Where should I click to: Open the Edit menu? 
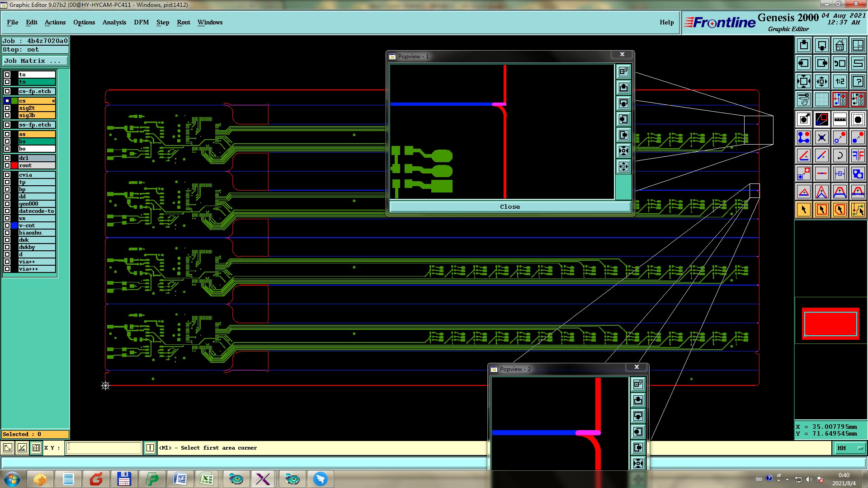[x=32, y=22]
